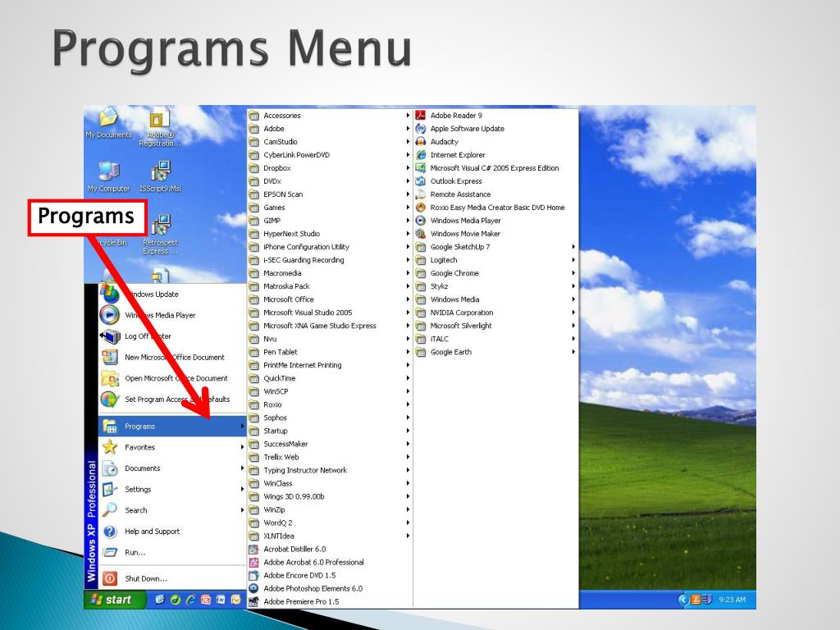Click New Microsoft Office Document icon

pos(110,357)
